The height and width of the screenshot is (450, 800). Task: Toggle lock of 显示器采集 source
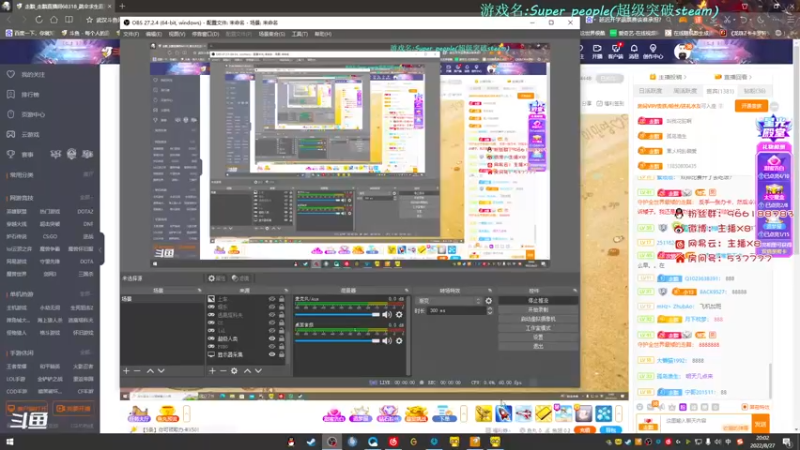(x=281, y=354)
